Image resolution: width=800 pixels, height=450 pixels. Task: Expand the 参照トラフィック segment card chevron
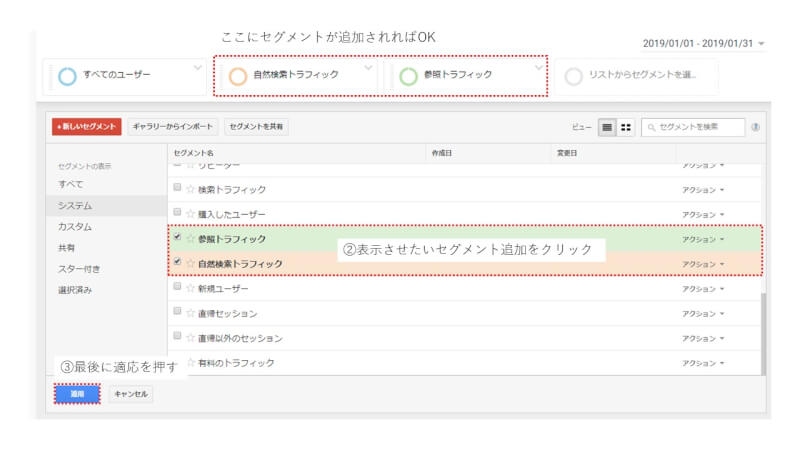[539, 68]
